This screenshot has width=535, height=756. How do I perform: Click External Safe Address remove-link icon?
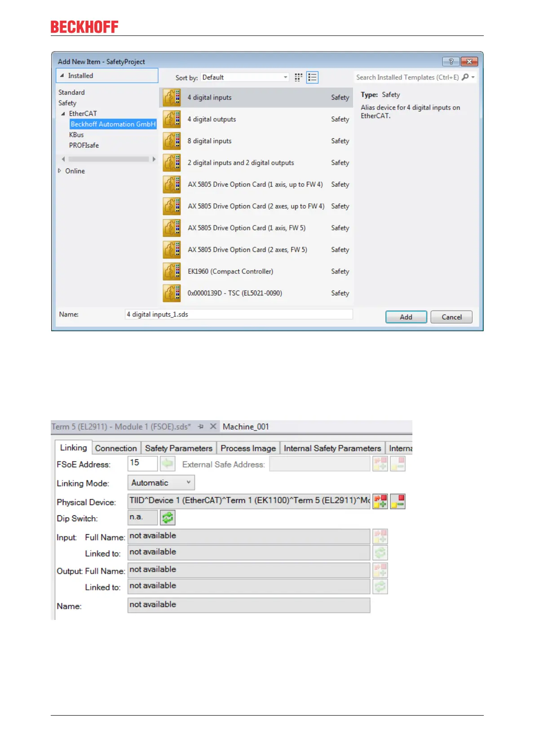point(398,463)
